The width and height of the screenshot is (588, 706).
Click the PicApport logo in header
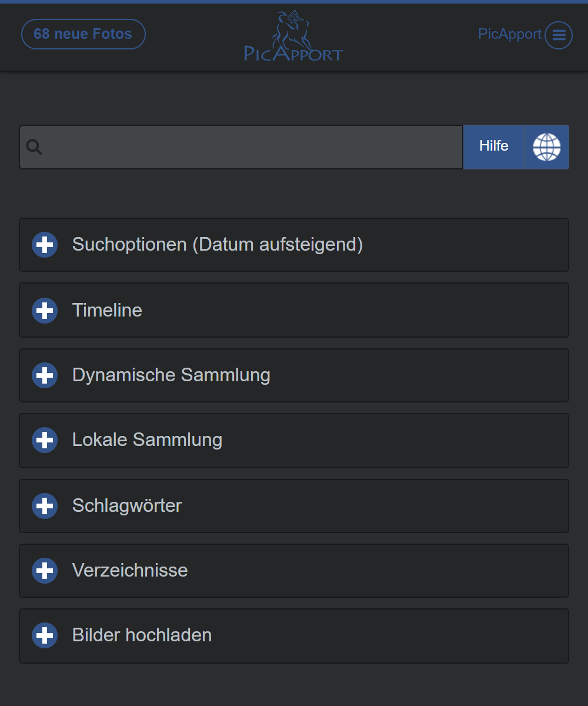click(x=293, y=36)
